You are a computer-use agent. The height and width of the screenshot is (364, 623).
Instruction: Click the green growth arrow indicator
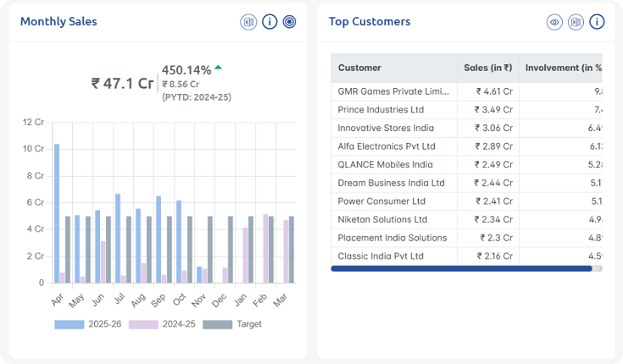click(219, 67)
